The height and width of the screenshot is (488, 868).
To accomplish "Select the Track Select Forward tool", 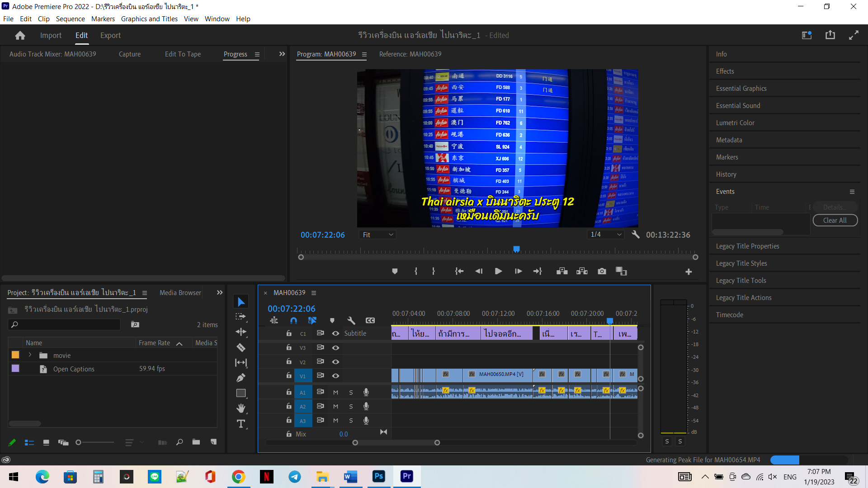I will point(241,317).
